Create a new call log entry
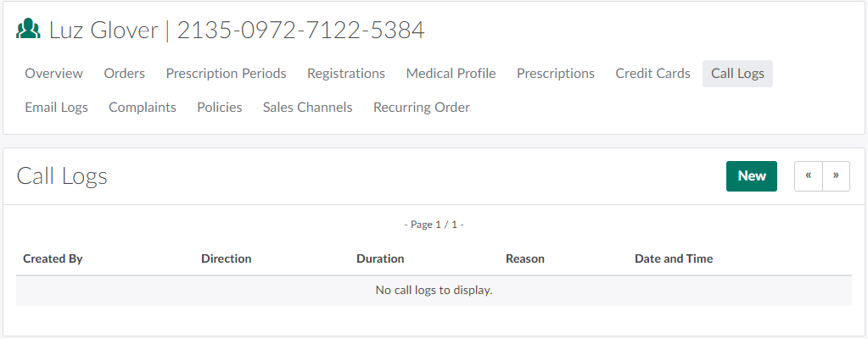The height and width of the screenshot is (339, 868). 751,176
